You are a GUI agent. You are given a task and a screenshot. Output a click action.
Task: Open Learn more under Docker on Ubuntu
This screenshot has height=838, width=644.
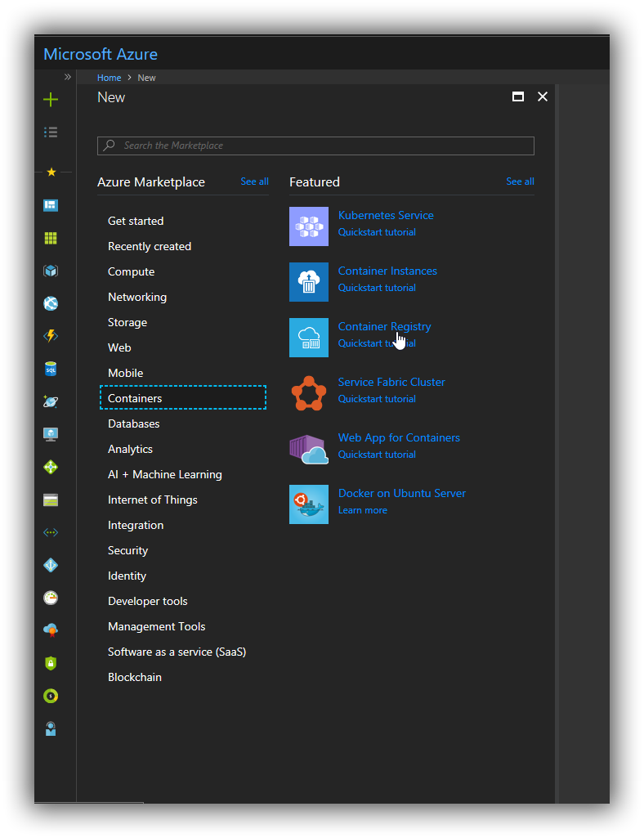point(362,510)
